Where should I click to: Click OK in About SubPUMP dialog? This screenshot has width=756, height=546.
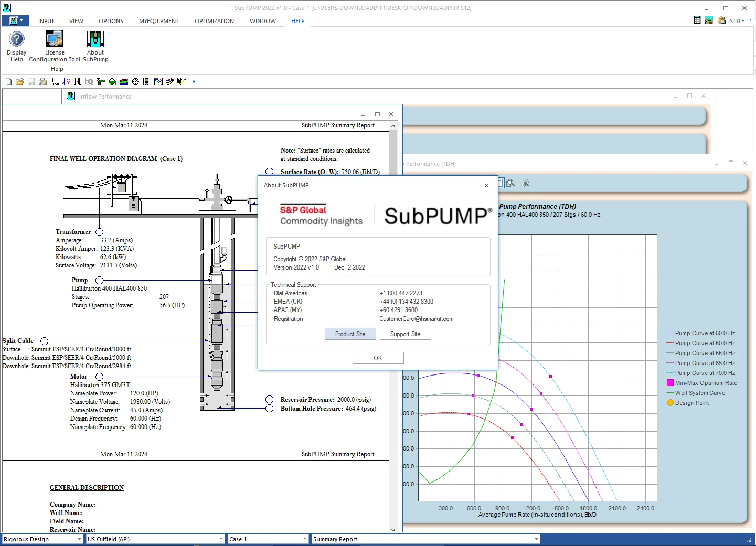click(378, 358)
